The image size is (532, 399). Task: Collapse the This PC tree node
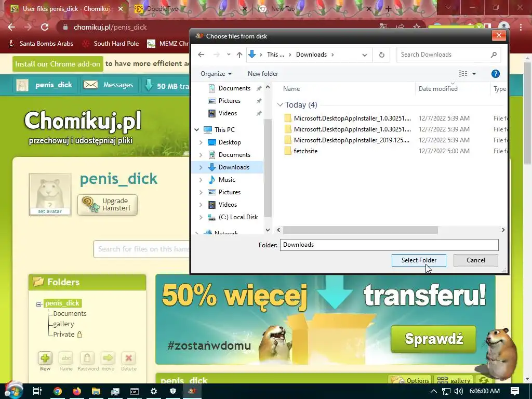click(x=197, y=129)
